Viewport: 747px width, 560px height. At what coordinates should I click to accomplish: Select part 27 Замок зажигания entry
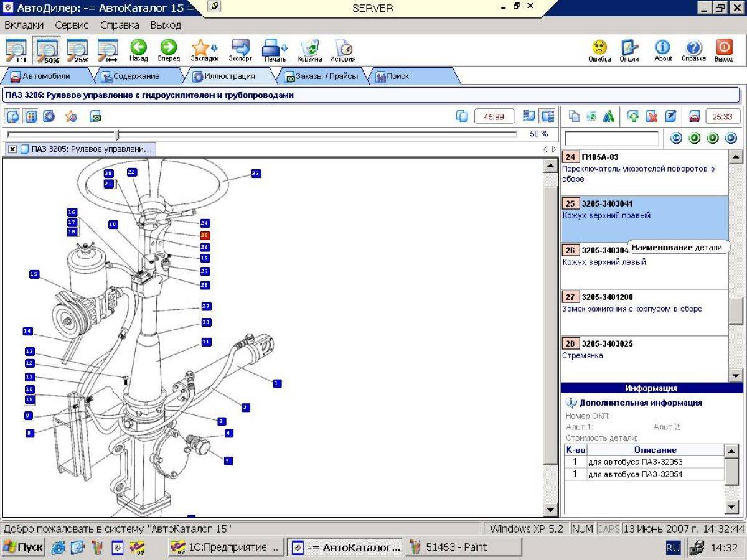pyautogui.click(x=644, y=312)
